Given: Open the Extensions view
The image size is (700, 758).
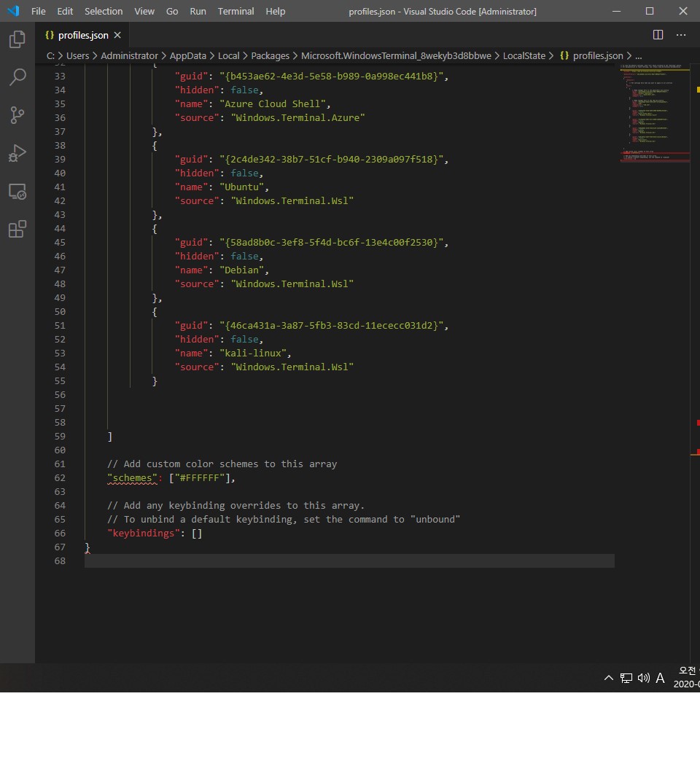Looking at the screenshot, I should tap(17, 229).
